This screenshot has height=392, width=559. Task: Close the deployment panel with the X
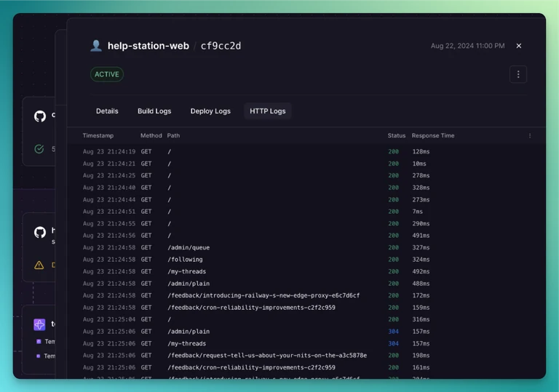519,46
